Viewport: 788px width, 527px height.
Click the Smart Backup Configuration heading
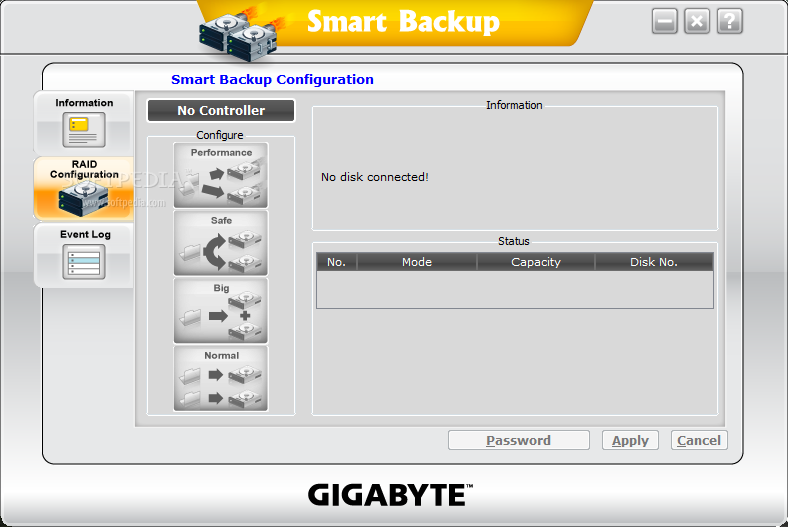(272, 79)
